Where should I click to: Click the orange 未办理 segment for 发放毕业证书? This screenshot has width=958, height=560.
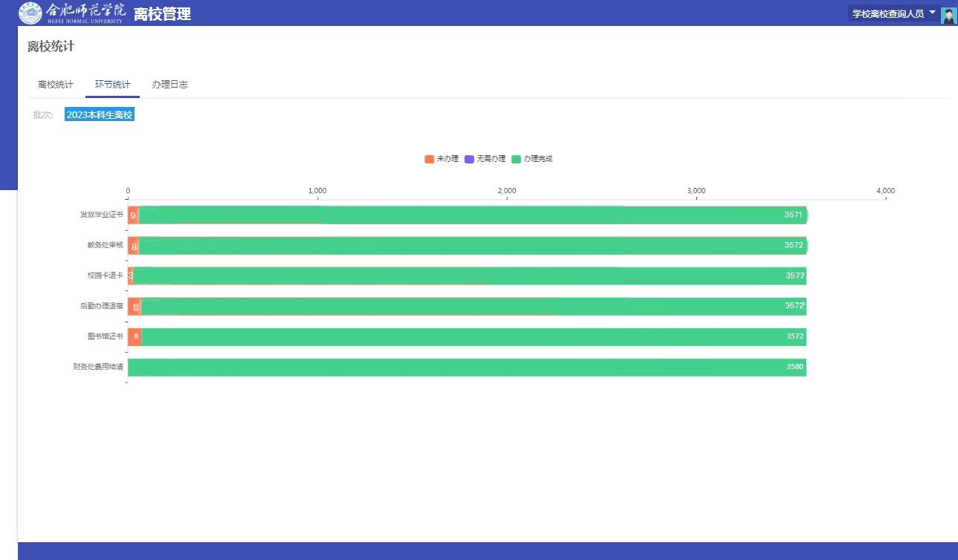pos(133,215)
